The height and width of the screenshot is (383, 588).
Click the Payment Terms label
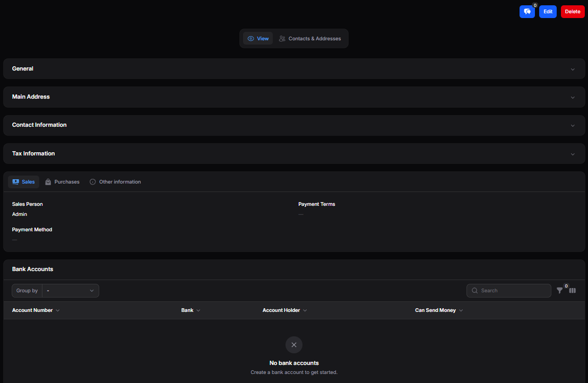click(316, 204)
